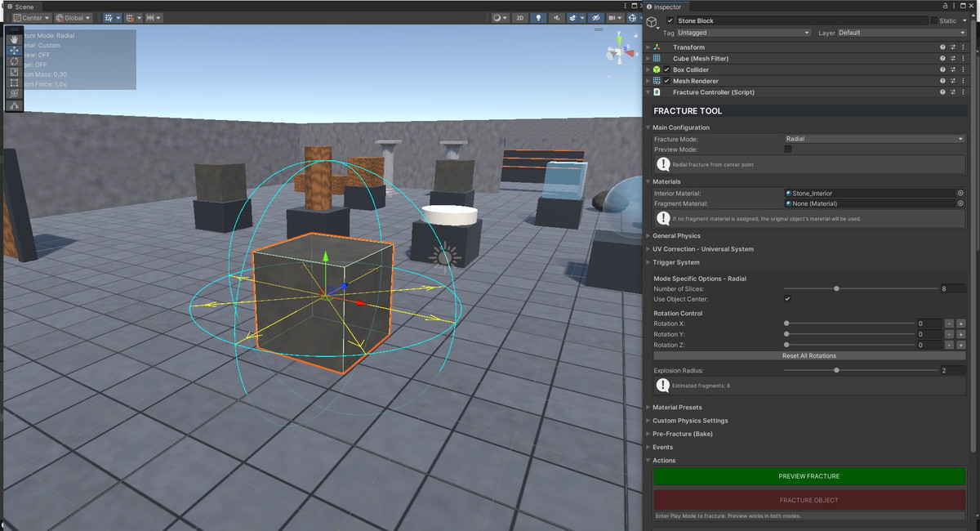The image size is (980, 531).
Task: Expand UV Correction - Universal System section
Action: (648, 249)
